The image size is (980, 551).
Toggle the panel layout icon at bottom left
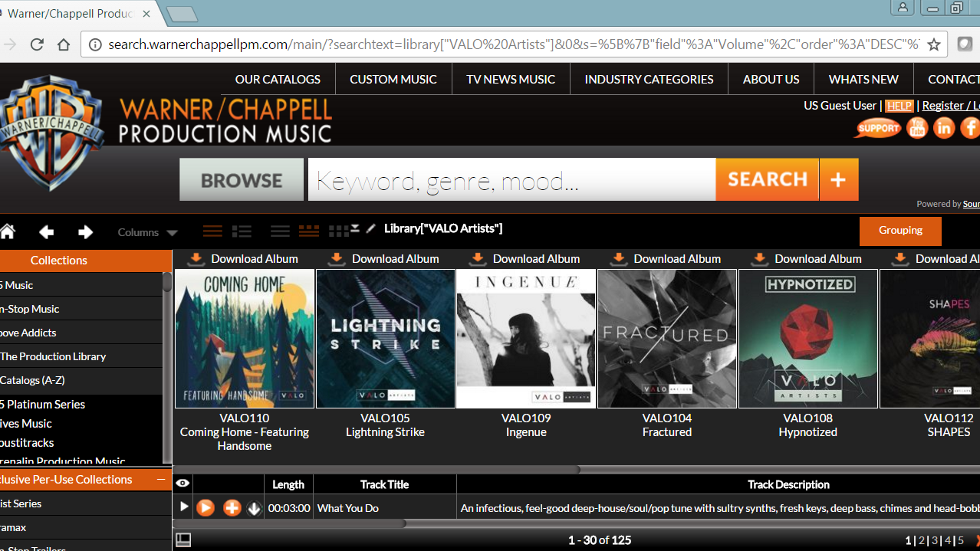[x=183, y=540]
